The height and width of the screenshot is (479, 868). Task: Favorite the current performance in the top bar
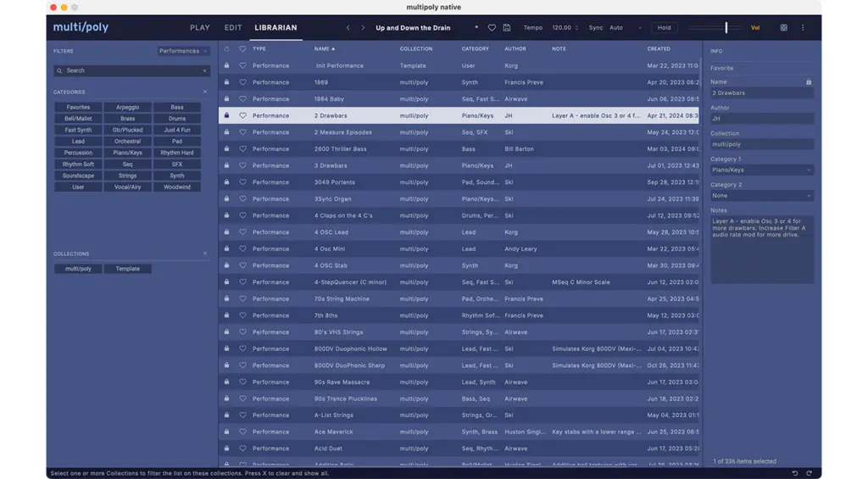click(492, 28)
